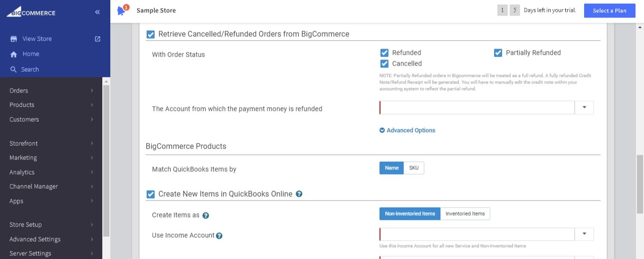This screenshot has width=644, height=259.
Task: Expand Advanced Options
Action: (x=407, y=130)
